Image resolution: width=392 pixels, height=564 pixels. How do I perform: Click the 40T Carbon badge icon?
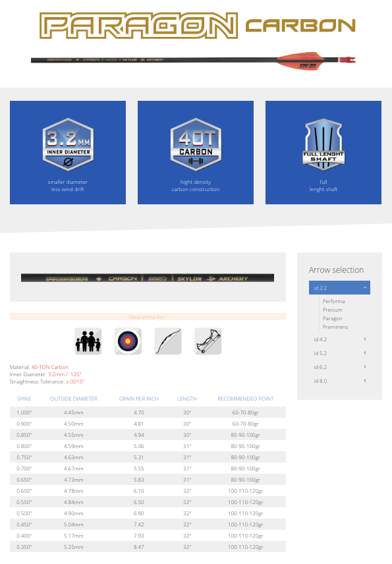coord(196,144)
